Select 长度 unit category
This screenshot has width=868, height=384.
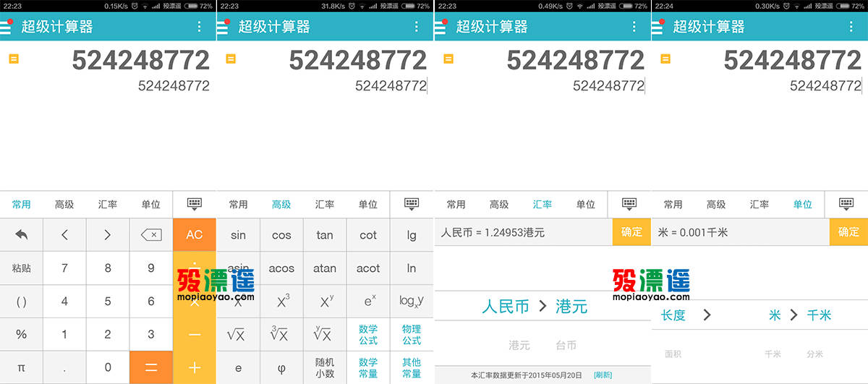coord(673,315)
